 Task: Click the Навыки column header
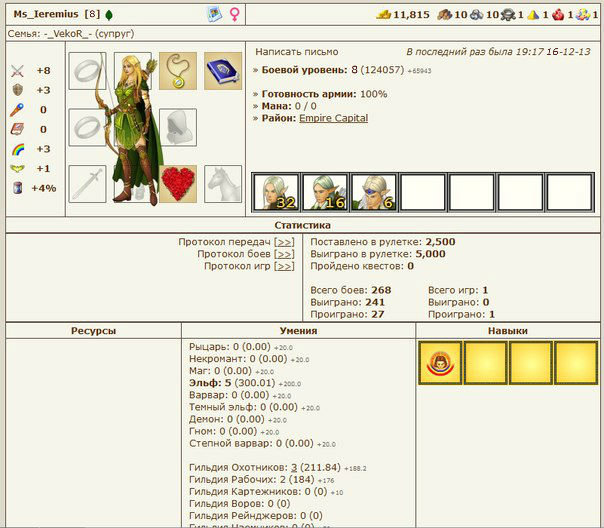coord(508,330)
